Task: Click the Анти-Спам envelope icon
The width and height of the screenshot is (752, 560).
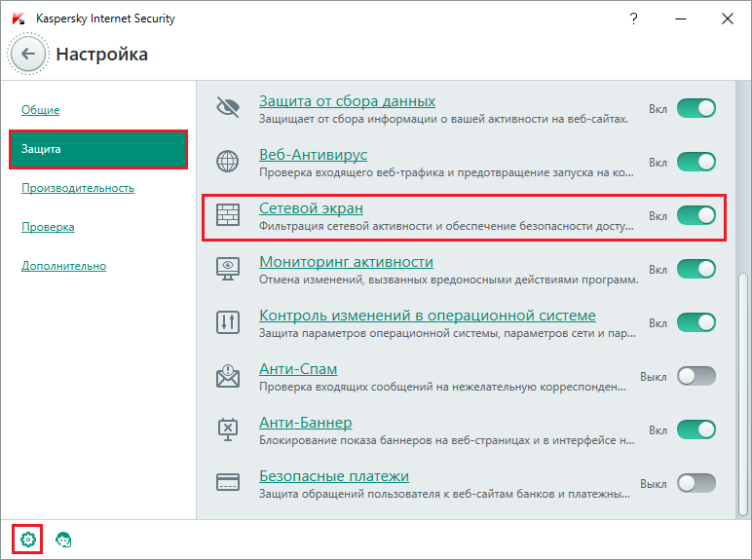Action: point(229,376)
